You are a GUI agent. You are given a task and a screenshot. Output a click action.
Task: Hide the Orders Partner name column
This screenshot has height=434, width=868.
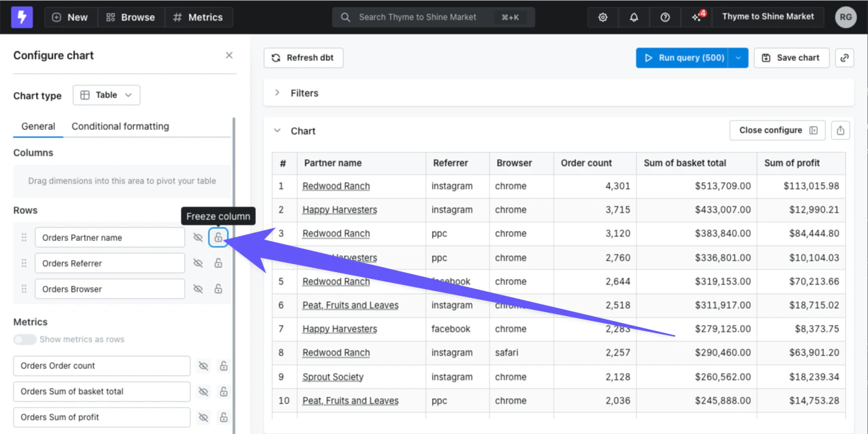(198, 238)
